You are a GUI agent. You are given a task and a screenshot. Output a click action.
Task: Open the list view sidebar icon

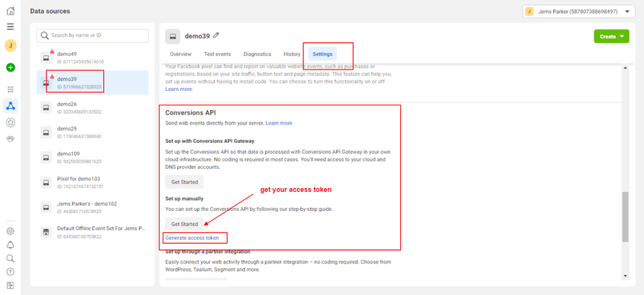[11, 89]
